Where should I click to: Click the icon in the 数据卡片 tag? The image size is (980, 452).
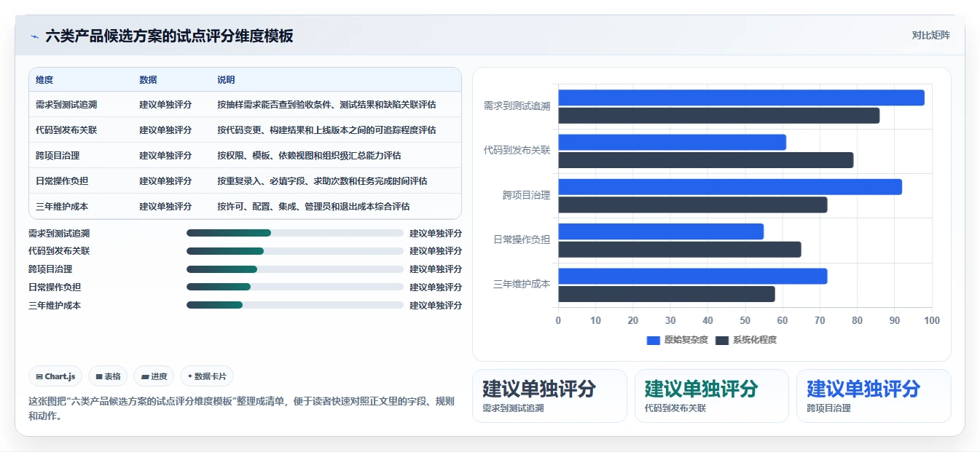190,376
